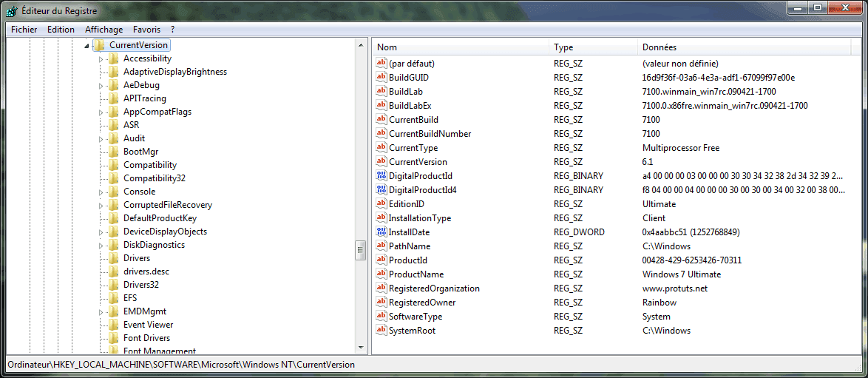Click the binary icon of DigitalProductId
This screenshot has height=378, width=868.
pyautogui.click(x=382, y=176)
